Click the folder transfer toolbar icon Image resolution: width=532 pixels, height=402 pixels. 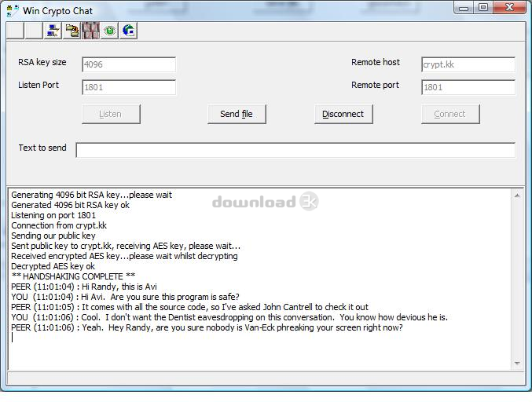[x=72, y=31]
